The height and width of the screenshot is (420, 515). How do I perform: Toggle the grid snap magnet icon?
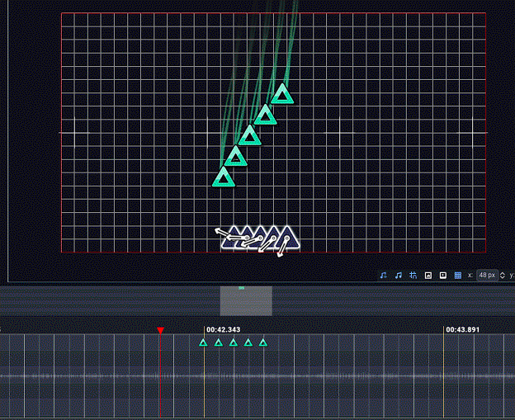click(413, 275)
